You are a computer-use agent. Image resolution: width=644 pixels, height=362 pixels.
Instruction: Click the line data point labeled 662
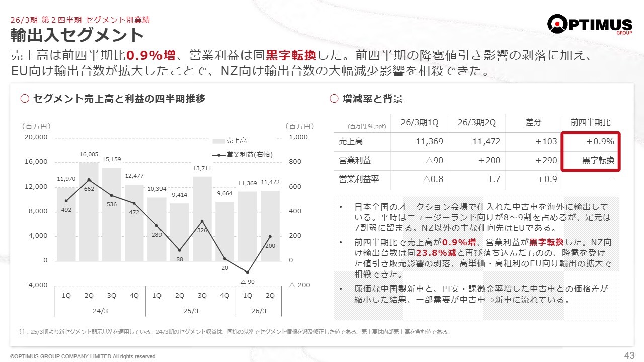tap(89, 179)
